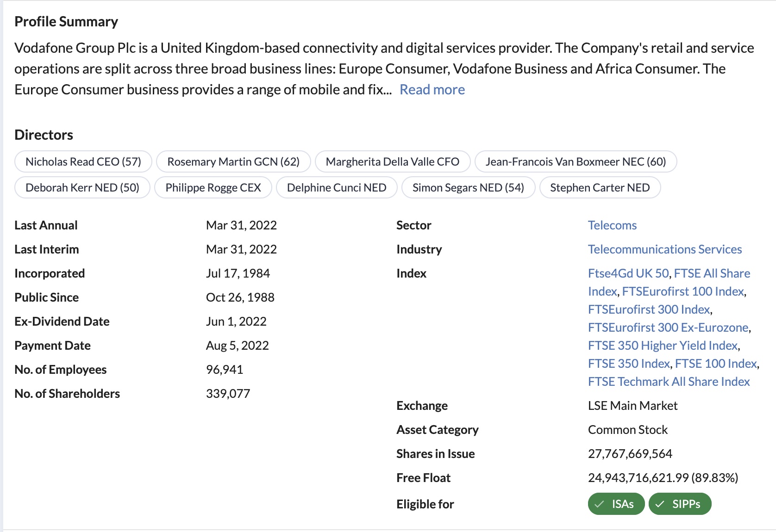Image resolution: width=776 pixels, height=532 pixels.
Task: Select the Payment Date Aug 5, 2022
Action: (238, 346)
